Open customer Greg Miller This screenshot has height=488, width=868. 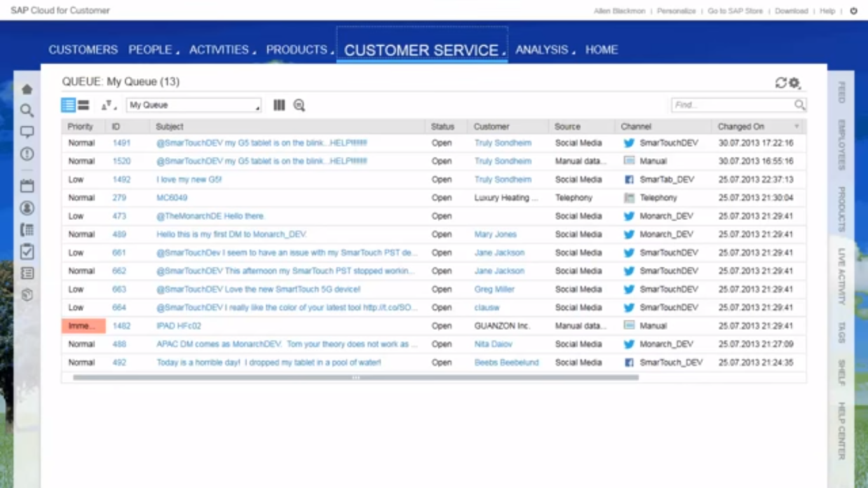pyautogui.click(x=494, y=289)
